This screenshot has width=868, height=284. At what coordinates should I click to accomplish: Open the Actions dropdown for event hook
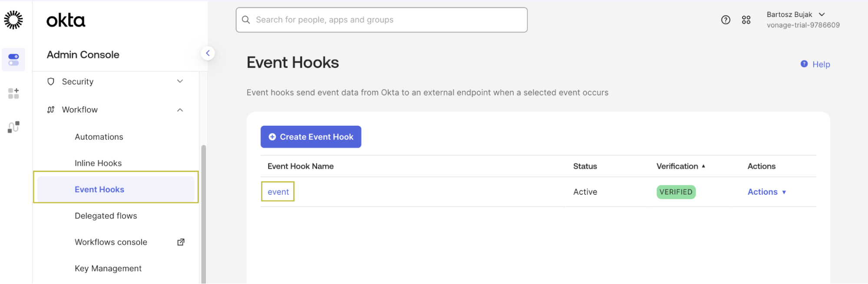[767, 192]
